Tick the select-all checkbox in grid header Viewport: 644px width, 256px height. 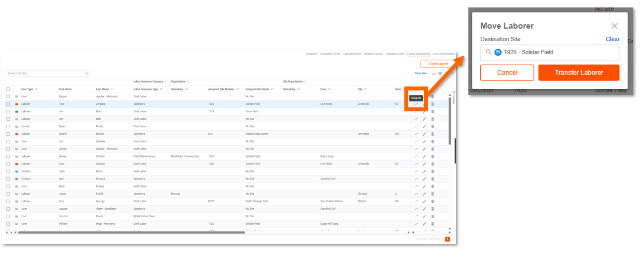pyautogui.click(x=8, y=89)
